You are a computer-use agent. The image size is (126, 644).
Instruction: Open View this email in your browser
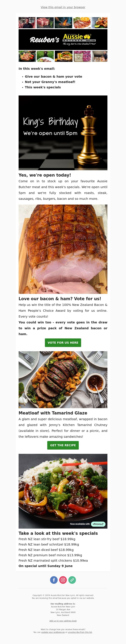click(63, 7)
